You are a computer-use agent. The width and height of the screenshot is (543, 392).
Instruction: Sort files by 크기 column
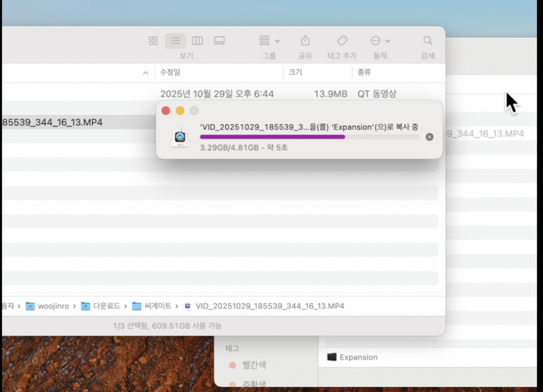tap(295, 73)
